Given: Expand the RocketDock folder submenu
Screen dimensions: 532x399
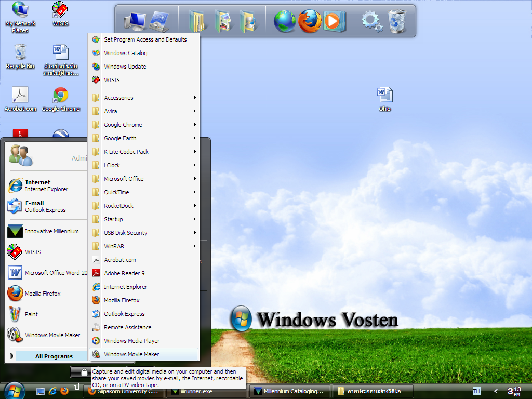Looking at the screenshot, I should [144, 206].
